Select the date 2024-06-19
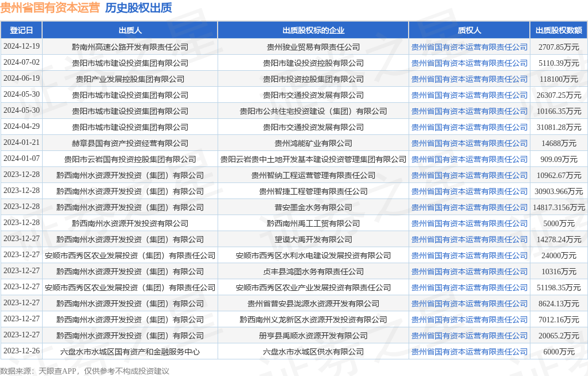588x376 pixels. point(22,79)
